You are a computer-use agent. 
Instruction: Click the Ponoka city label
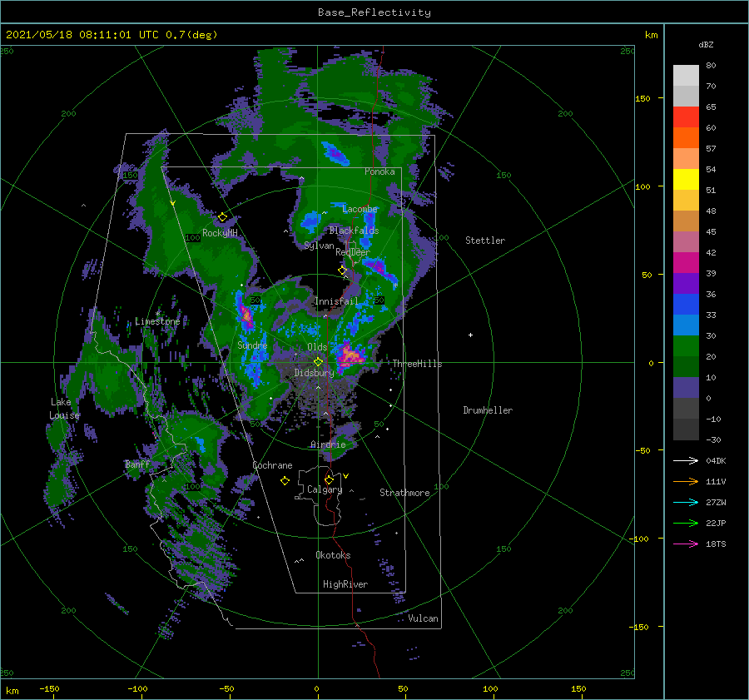point(379,171)
